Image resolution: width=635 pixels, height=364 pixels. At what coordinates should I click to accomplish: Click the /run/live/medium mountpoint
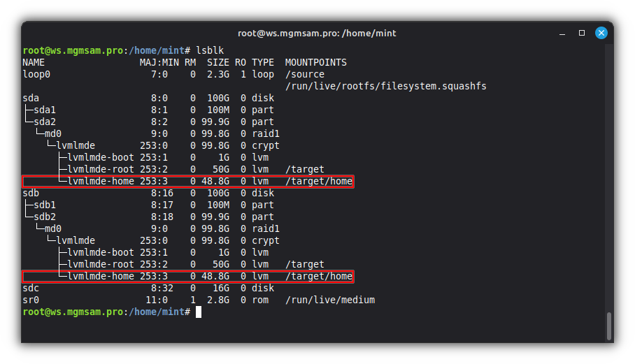[x=329, y=300]
